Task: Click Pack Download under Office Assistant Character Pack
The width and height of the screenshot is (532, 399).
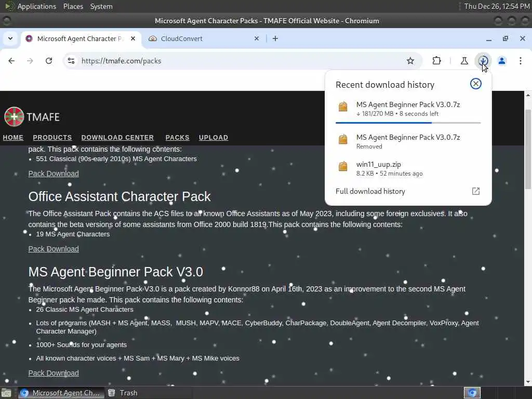Action: coord(54,249)
